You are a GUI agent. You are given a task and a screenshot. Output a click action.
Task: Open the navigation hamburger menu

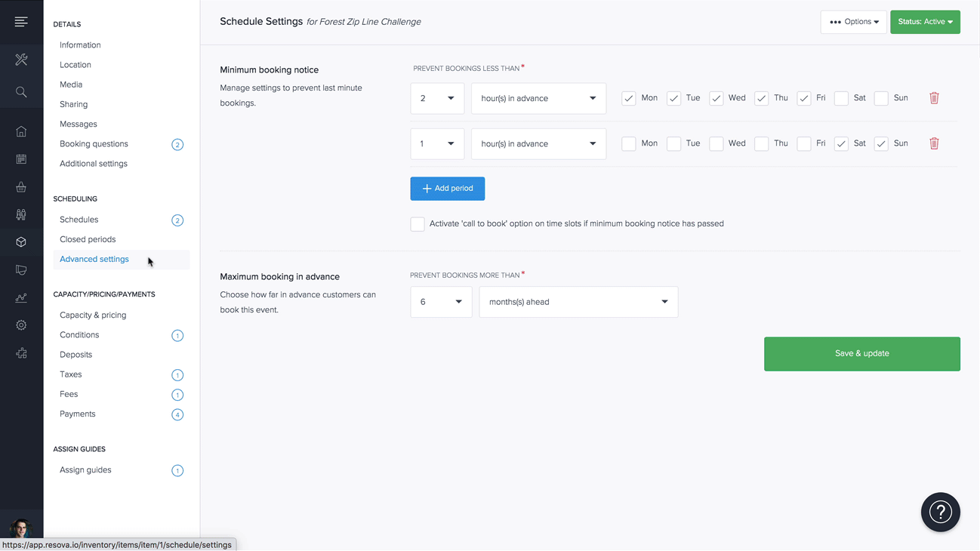point(21,20)
